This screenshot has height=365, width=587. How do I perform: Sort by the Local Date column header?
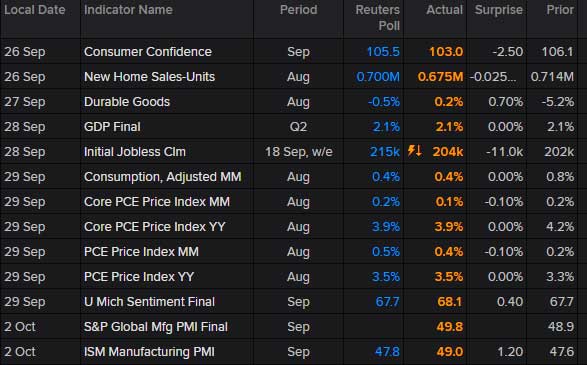pyautogui.click(x=35, y=10)
